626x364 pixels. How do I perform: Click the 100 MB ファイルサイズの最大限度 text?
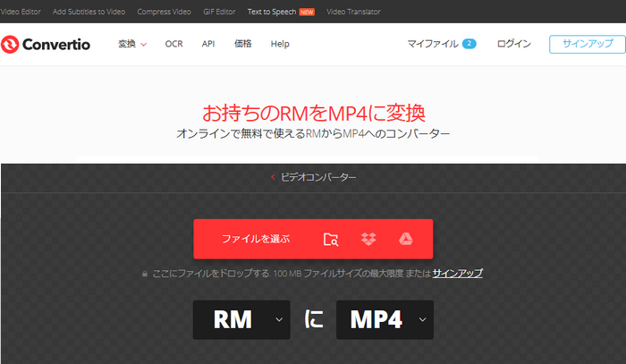[x=339, y=274]
